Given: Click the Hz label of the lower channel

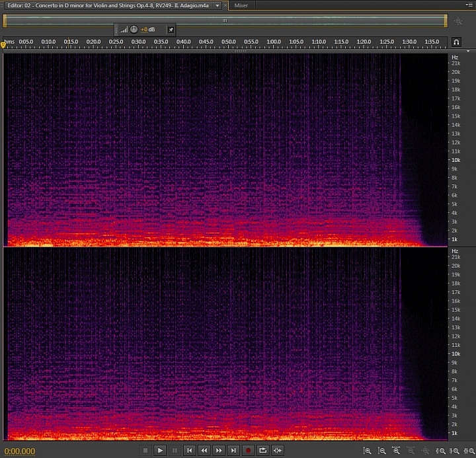Looking at the screenshot, I should click(x=455, y=251).
